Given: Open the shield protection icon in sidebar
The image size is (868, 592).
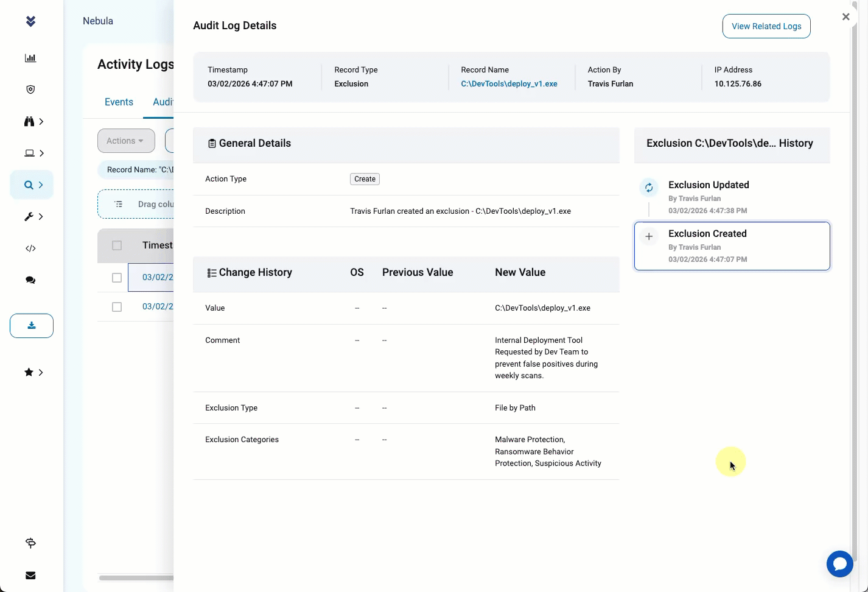Looking at the screenshot, I should tap(30, 90).
